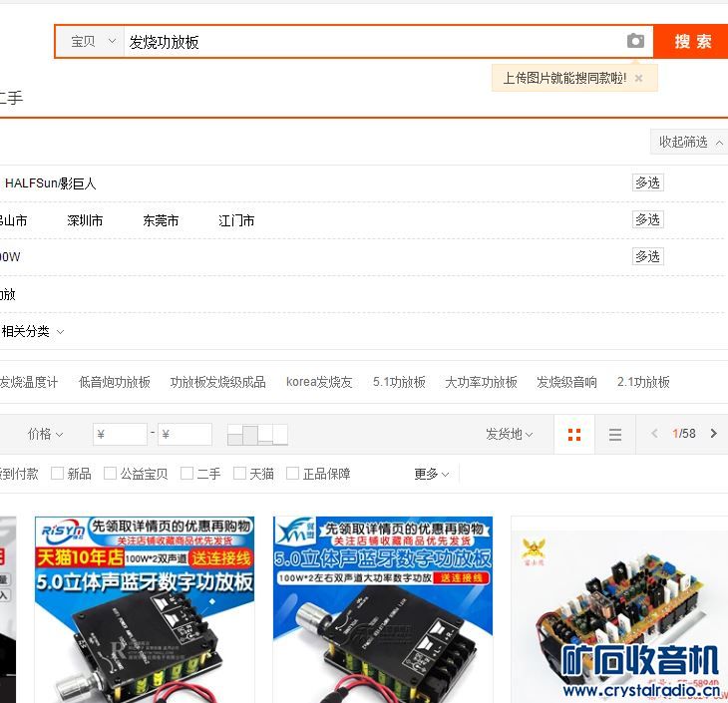This screenshot has height=703, width=728.
Task: Switch to grid view icon
Action: 574,435
